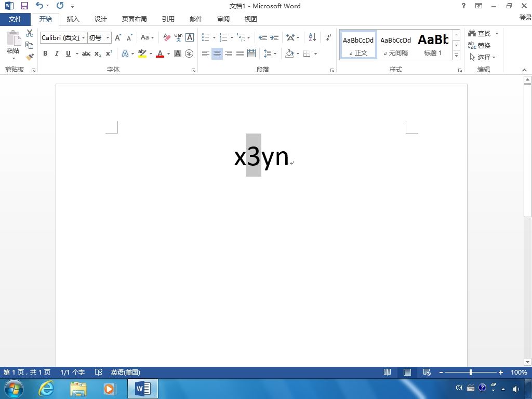Image resolution: width=532 pixels, height=399 pixels.
Task: Toggle Italic formatting
Action: click(x=57, y=54)
